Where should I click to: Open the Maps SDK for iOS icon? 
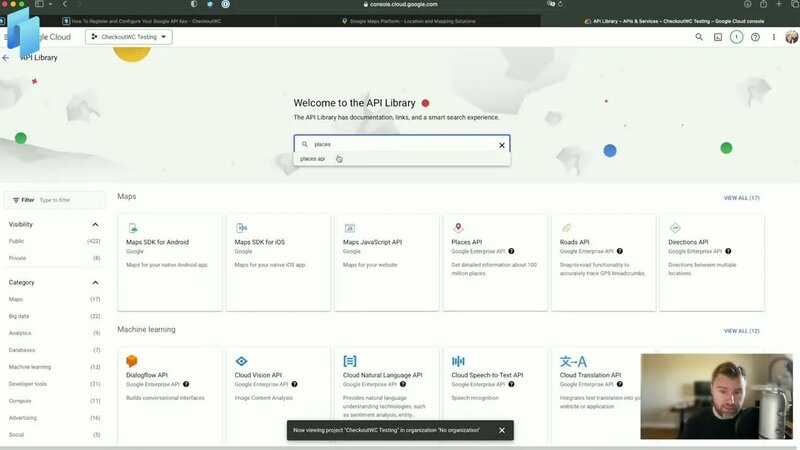(241, 228)
